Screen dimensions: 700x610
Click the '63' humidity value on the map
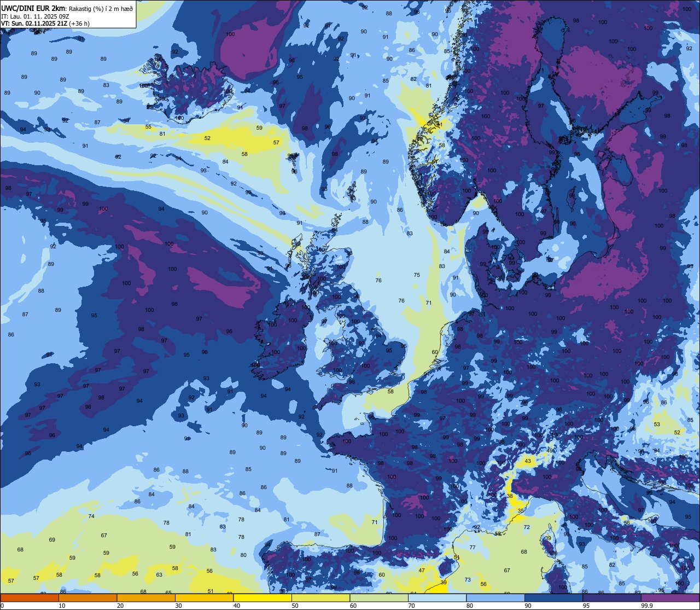click(159, 574)
